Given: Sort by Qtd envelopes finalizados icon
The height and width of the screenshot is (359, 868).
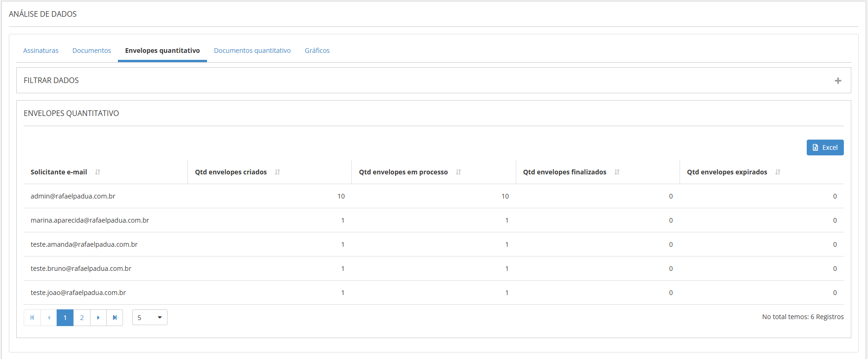Looking at the screenshot, I should pyautogui.click(x=617, y=172).
